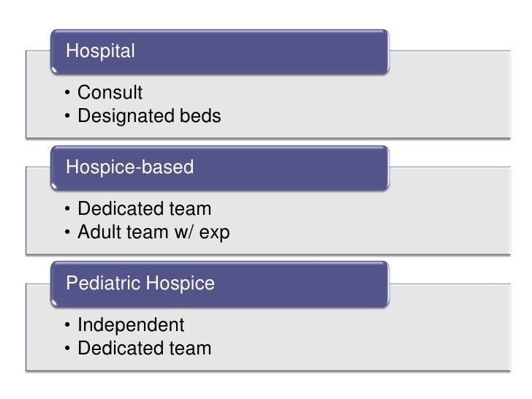
Task: Click the Adult team w/ exp bullet
Action: (153, 232)
